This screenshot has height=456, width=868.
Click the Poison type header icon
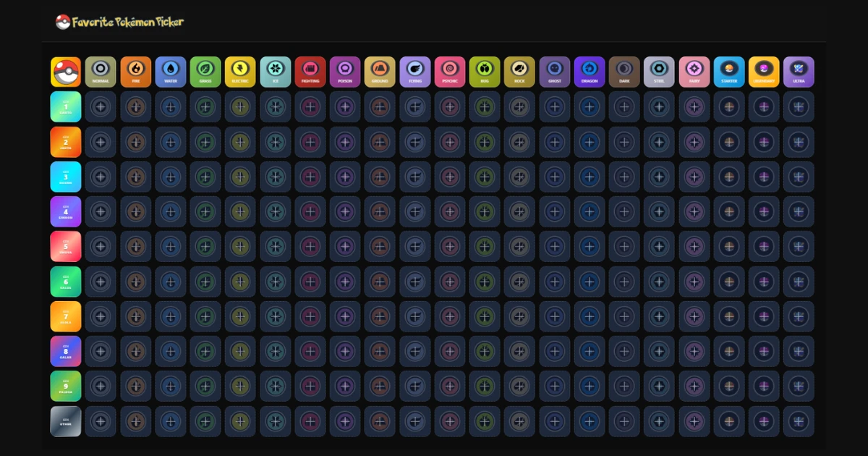[x=345, y=72]
